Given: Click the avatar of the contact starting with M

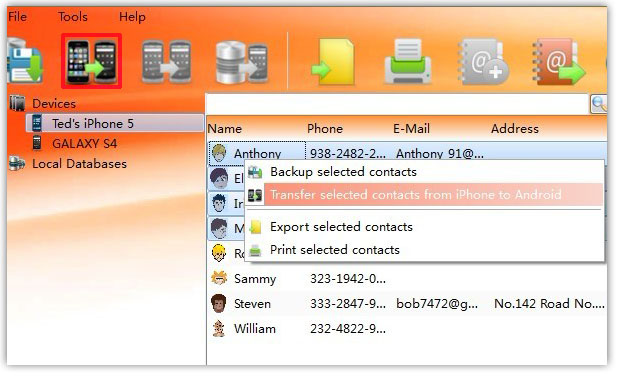Looking at the screenshot, I should point(219,228).
